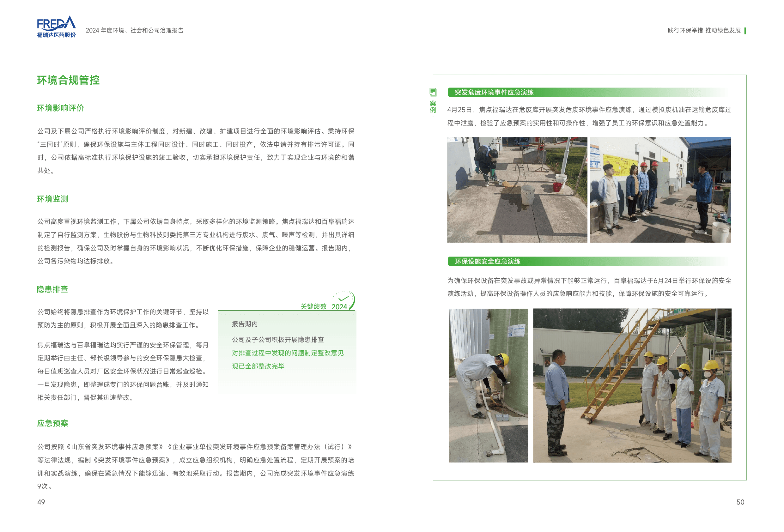This screenshot has width=784, height=532.
Task: Click the green 报告期内 key performance box
Action: click(x=287, y=352)
